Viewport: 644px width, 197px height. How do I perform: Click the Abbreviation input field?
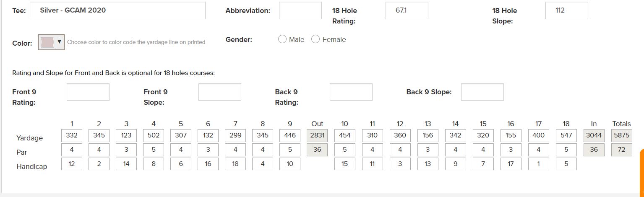300,10
